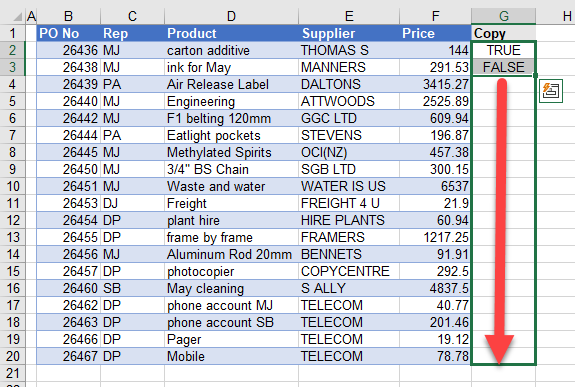Click the price 4837.5 cell
This screenshot has height=387, width=575.
(435, 288)
